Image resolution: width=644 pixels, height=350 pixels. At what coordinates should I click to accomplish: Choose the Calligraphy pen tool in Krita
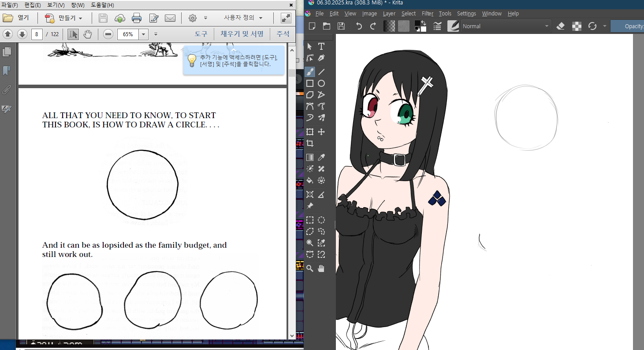(x=321, y=58)
